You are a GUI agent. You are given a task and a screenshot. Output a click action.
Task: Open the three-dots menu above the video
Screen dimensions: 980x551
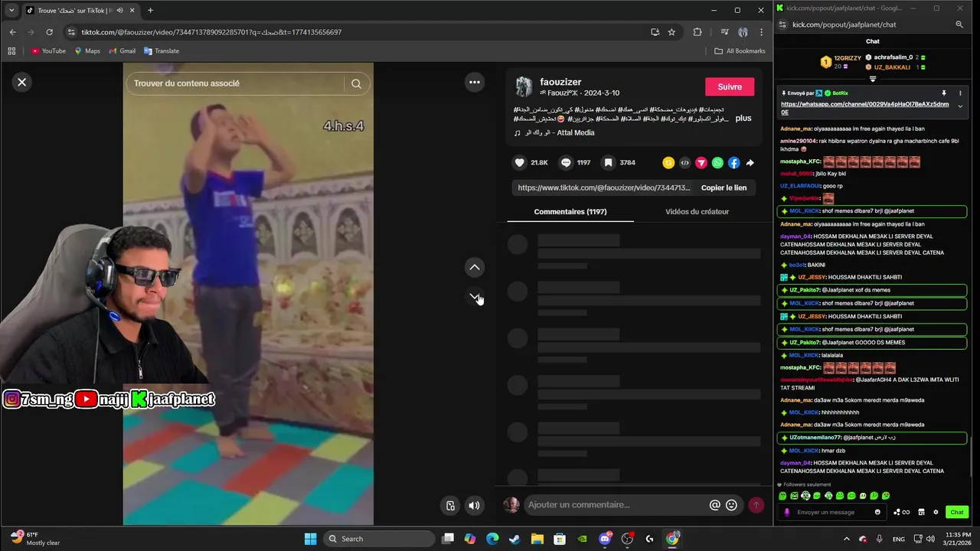(475, 82)
